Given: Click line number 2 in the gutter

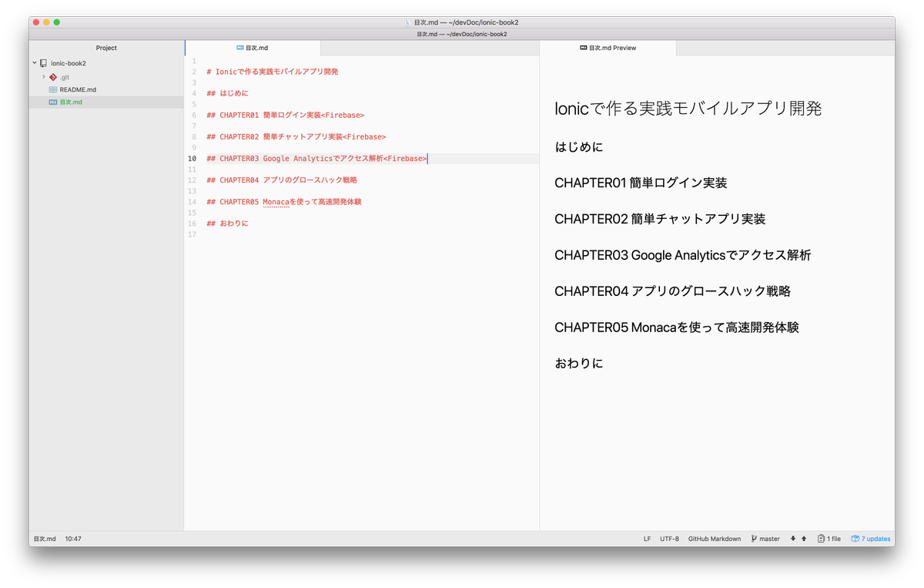Looking at the screenshot, I should [194, 72].
